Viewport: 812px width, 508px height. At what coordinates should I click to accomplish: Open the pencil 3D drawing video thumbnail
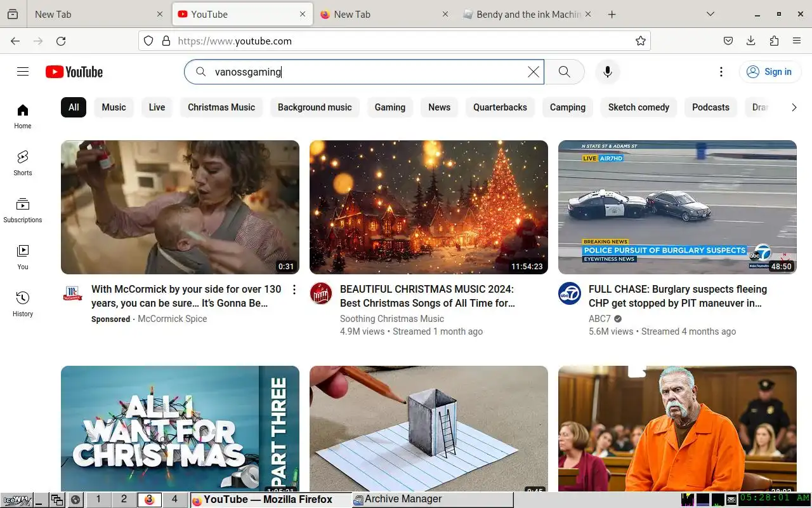[429, 429]
